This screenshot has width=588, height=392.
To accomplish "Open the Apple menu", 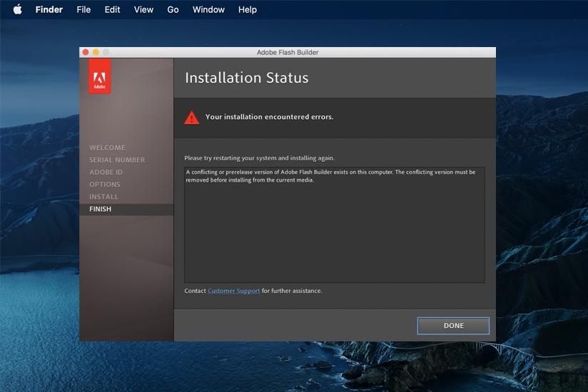I will 18,9.
